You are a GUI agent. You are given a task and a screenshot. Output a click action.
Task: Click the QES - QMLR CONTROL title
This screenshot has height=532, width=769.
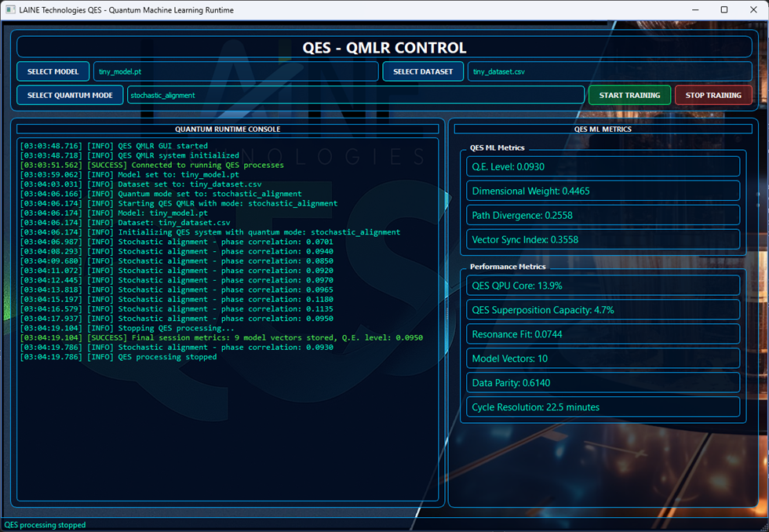click(x=384, y=48)
